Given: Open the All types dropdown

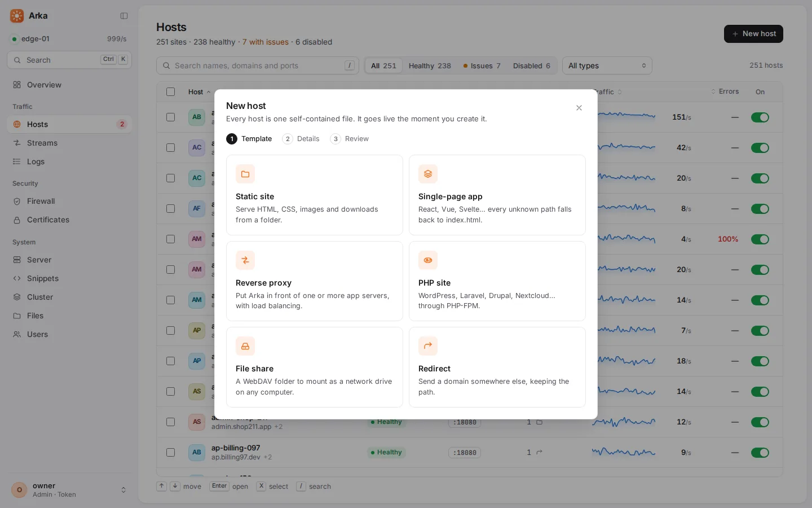Looking at the screenshot, I should click(607, 65).
